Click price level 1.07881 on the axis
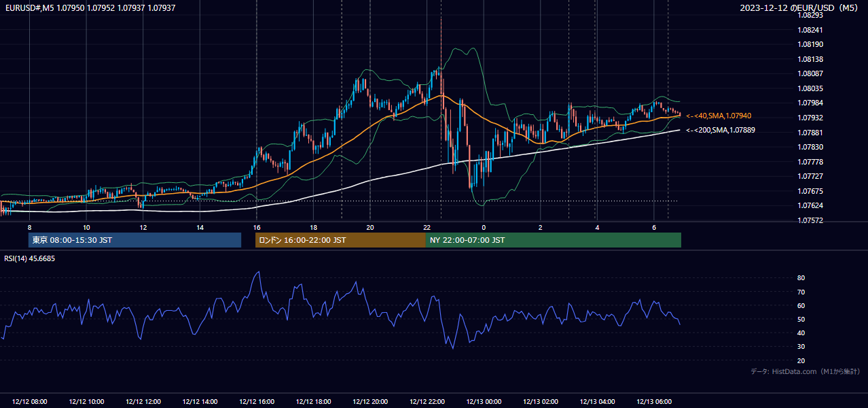 click(x=811, y=133)
